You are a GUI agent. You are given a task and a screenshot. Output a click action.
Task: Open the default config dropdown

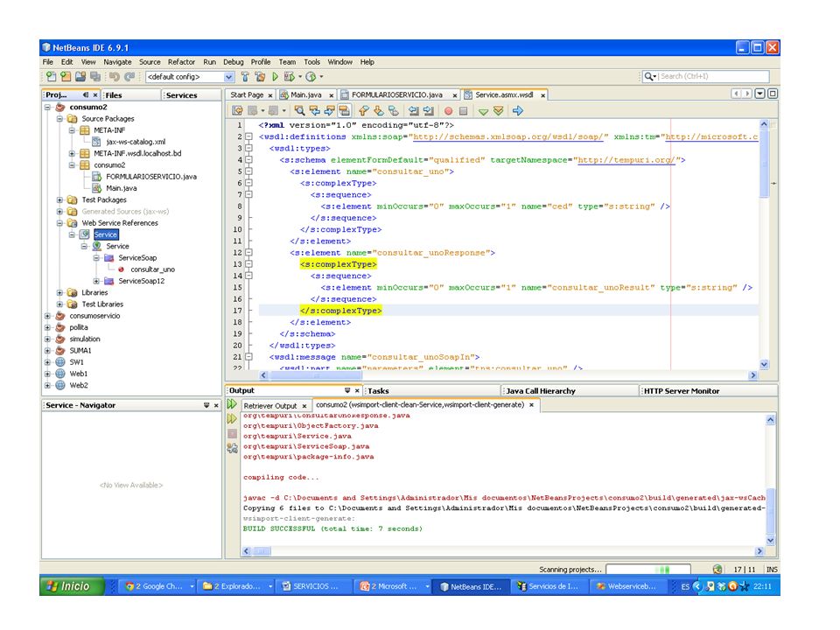pyautogui.click(x=228, y=77)
